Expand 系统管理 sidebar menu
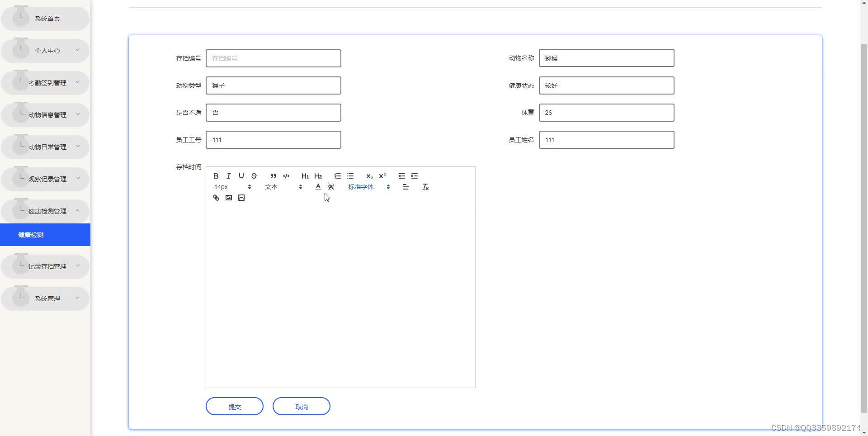 45,299
